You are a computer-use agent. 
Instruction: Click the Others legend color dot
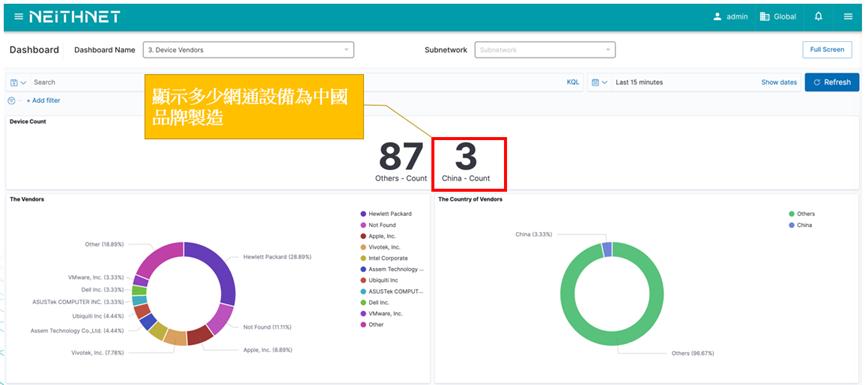point(792,213)
